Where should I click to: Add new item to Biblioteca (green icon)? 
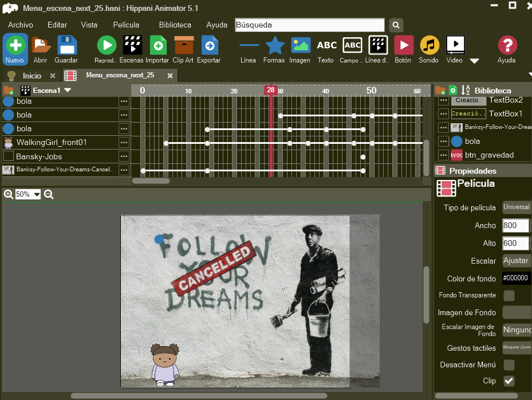tap(453, 90)
